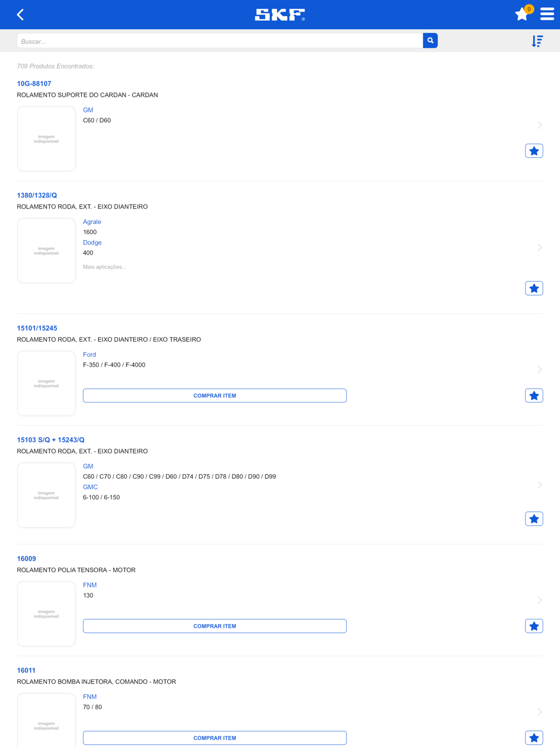This screenshot has width=560, height=747.
Task: Click the SKF logo
Action: [280, 15]
